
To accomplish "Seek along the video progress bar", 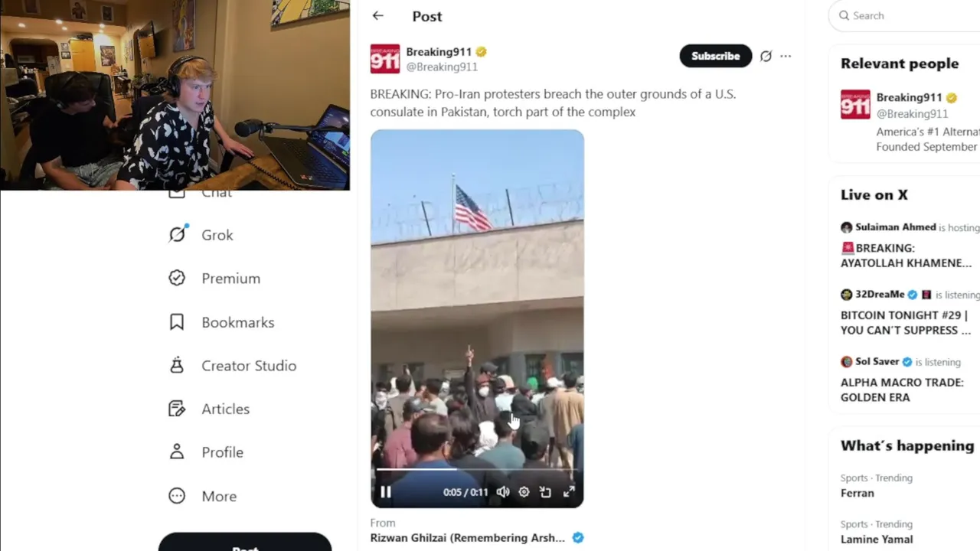I will tap(477, 469).
